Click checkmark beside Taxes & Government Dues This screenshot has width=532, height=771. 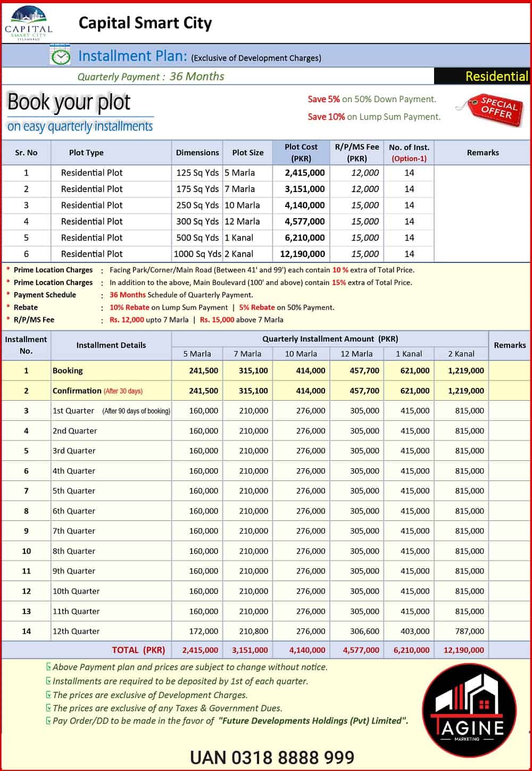(x=49, y=708)
